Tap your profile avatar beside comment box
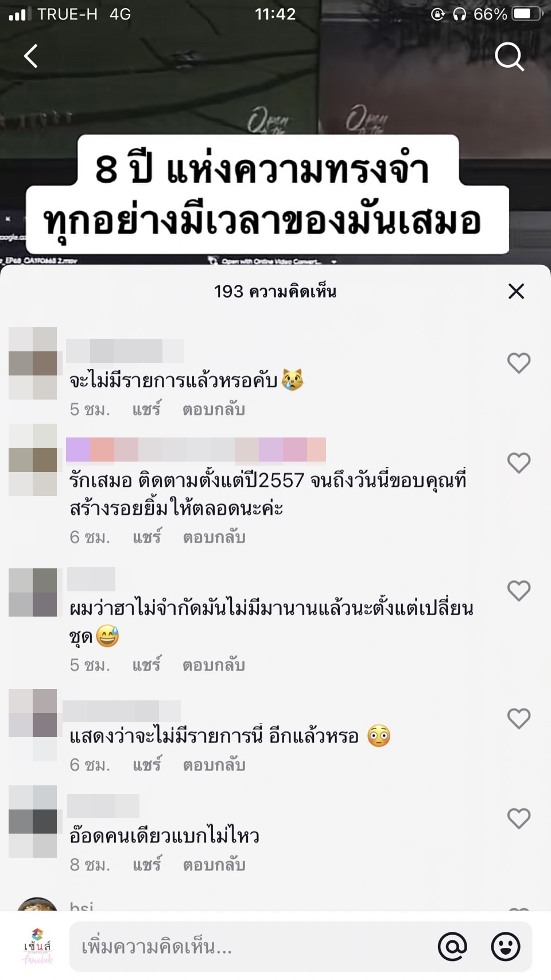This screenshot has width=551, height=980. (37, 946)
